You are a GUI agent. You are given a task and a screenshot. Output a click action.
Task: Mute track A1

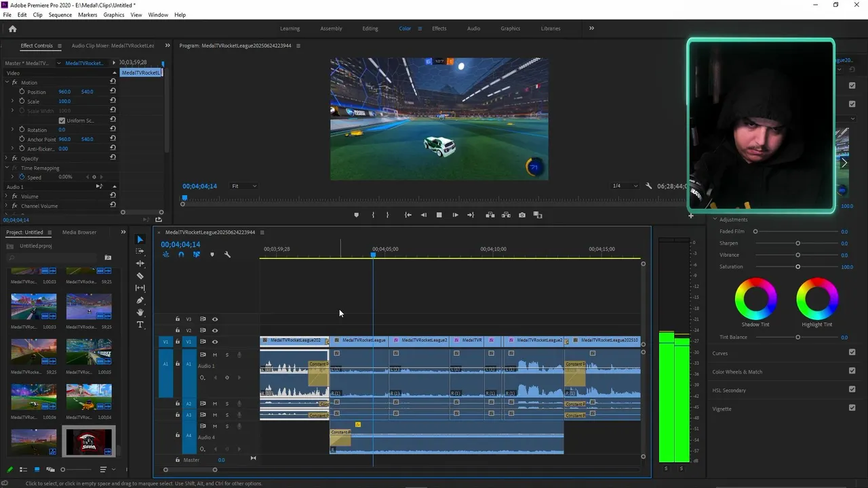coord(215,354)
